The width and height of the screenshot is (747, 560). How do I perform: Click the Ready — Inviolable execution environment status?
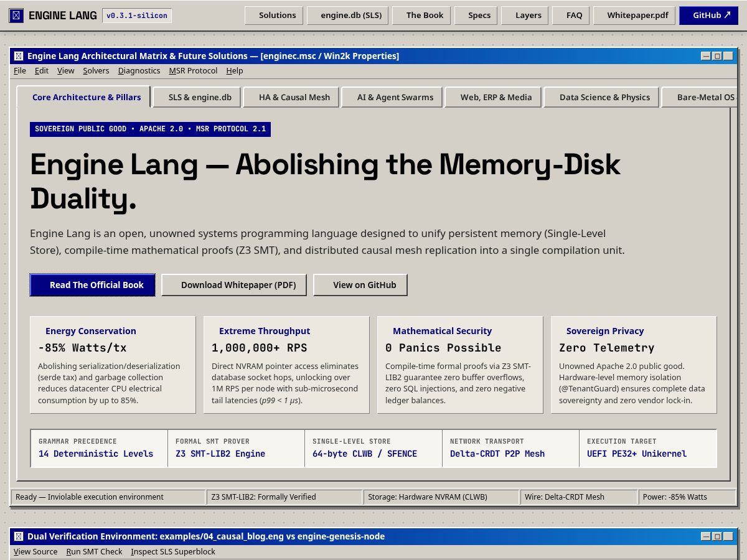pos(108,497)
